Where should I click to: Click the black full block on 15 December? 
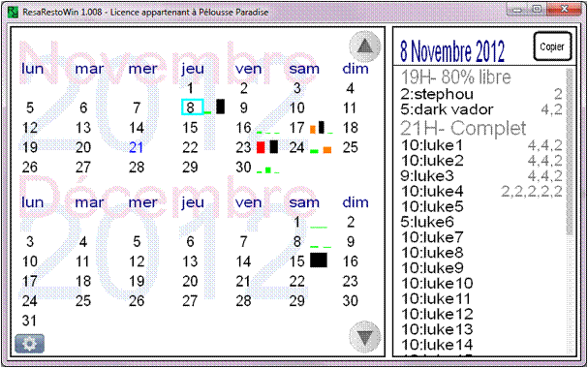tap(319, 261)
